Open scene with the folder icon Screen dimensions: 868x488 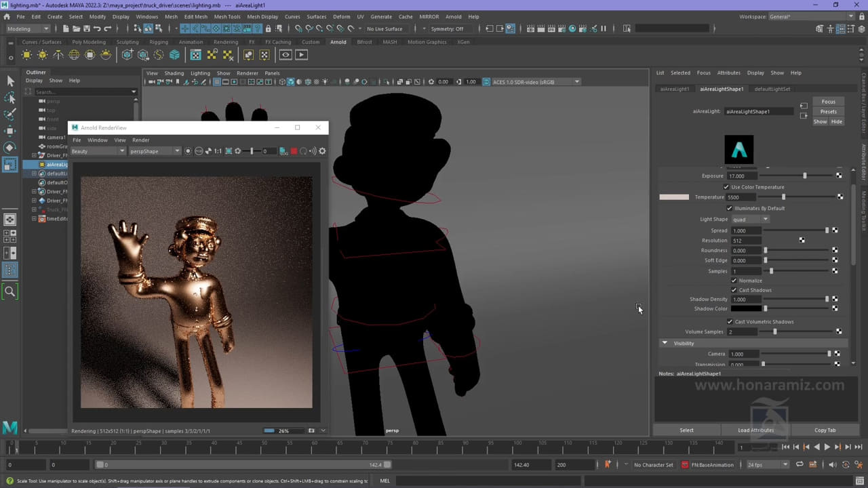75,28
